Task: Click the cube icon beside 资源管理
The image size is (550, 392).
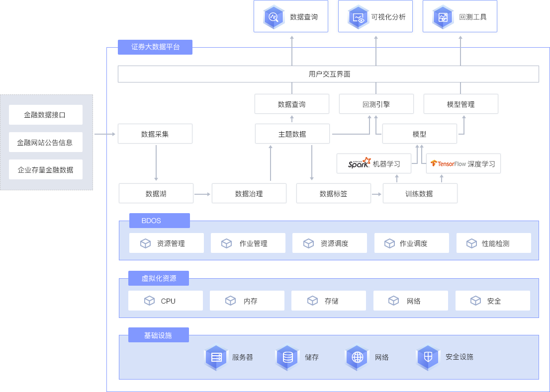Action: pyautogui.click(x=145, y=243)
